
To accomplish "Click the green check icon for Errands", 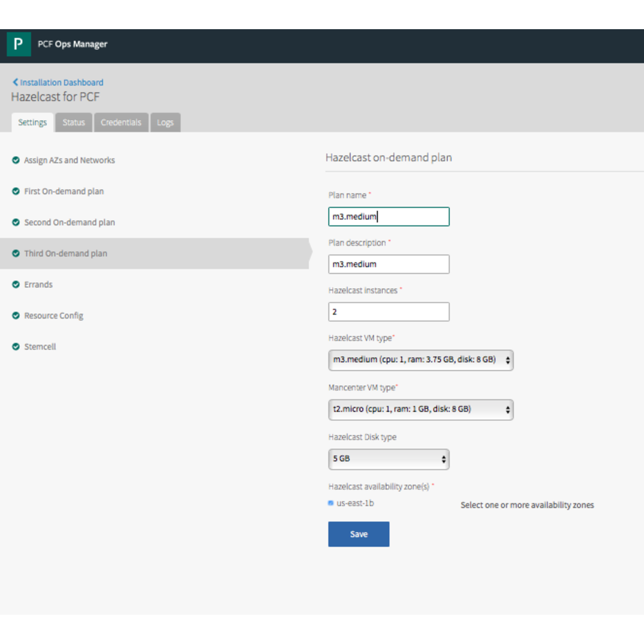I will click(x=16, y=285).
